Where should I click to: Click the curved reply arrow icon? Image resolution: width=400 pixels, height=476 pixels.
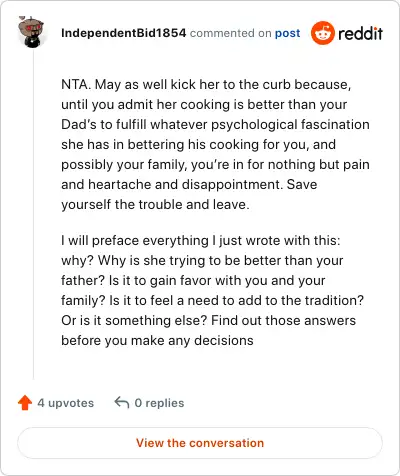(122, 402)
